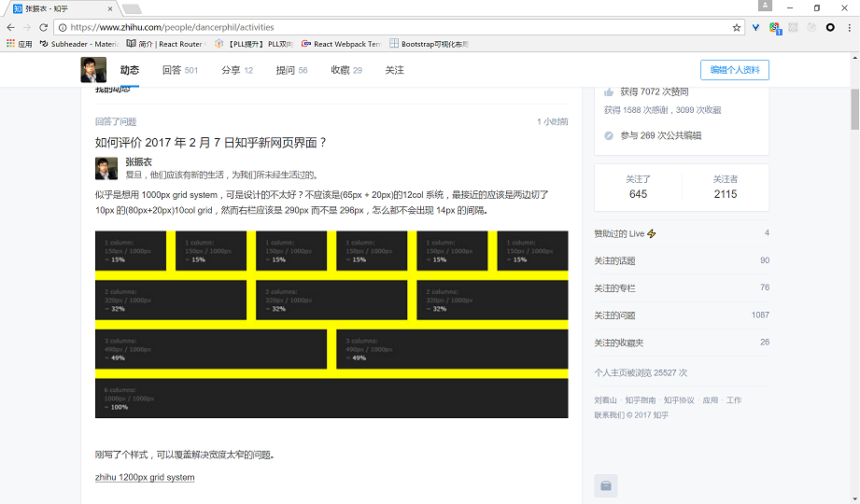Open the Bootstrap可视化布局 bookmark
Viewport: 860px width, 504px height.
pyautogui.click(x=429, y=44)
